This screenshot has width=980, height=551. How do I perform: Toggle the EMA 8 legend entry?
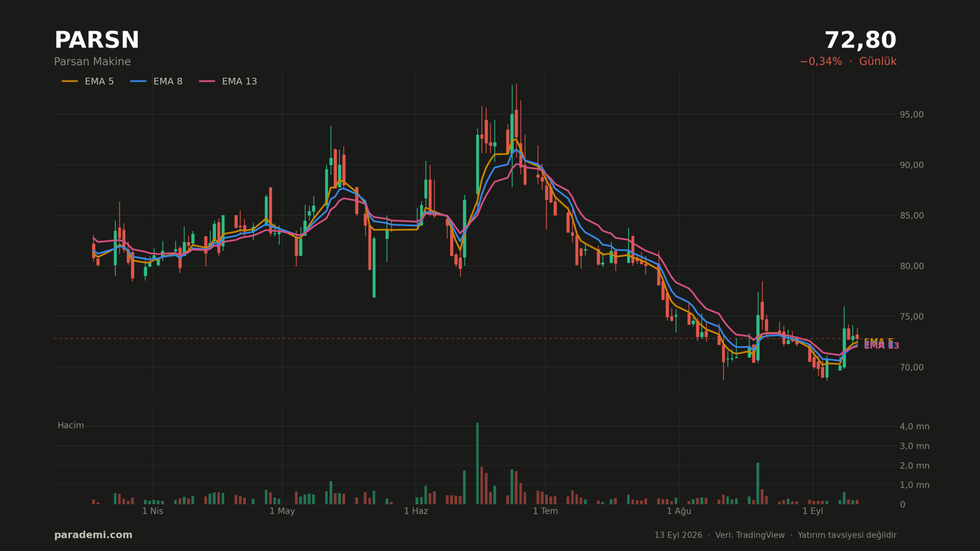click(156, 81)
